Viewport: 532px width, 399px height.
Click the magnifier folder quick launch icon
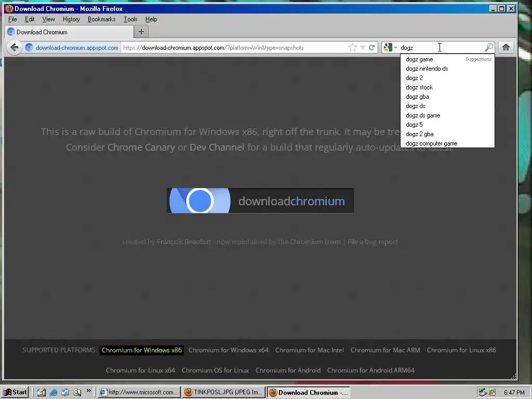click(77, 393)
